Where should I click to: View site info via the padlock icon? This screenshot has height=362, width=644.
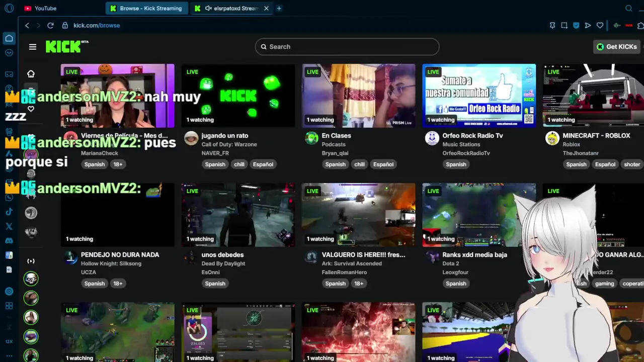point(65,25)
